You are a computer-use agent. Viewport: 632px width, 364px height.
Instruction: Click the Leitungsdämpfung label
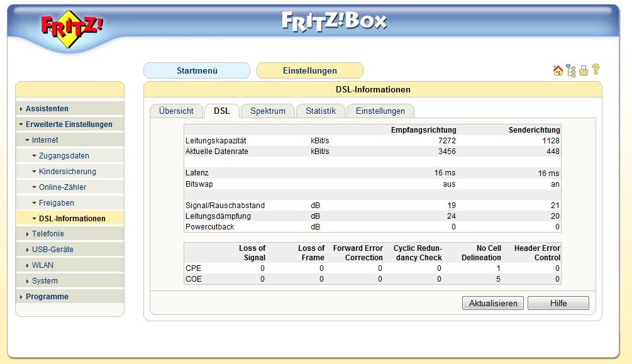218,216
